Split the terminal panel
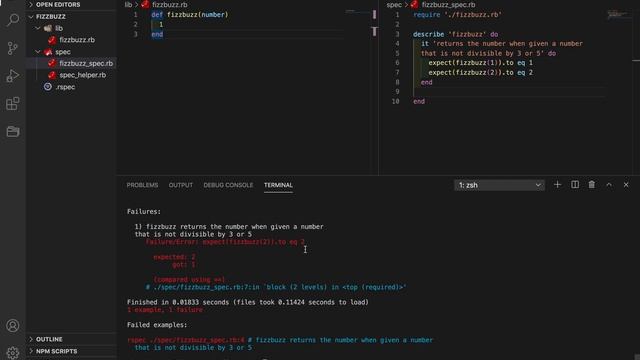 pyautogui.click(x=575, y=185)
